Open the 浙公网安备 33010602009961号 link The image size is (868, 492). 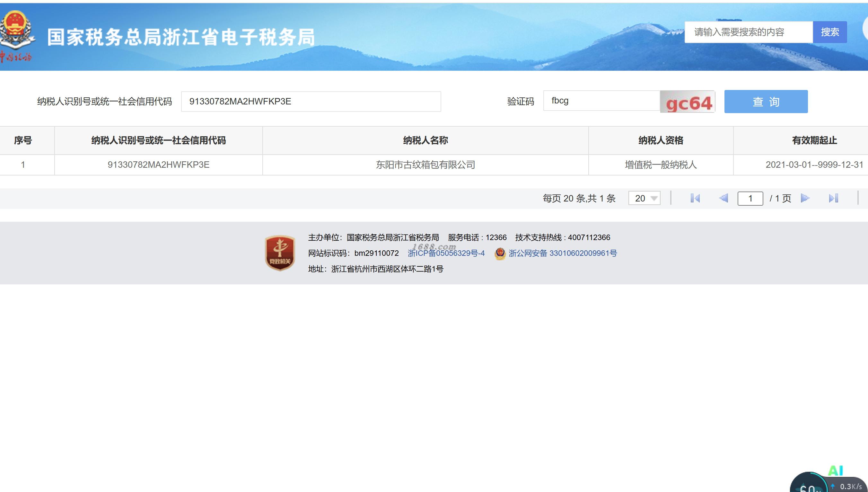563,254
